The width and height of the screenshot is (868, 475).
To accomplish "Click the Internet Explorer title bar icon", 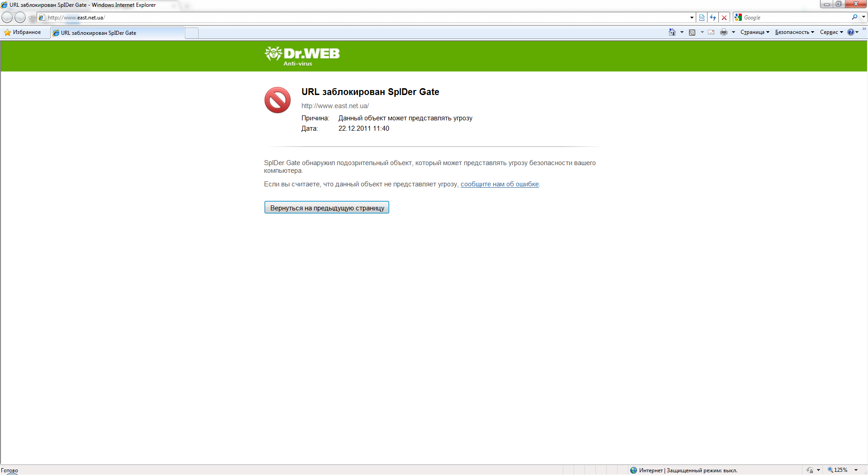I will 5,5.
